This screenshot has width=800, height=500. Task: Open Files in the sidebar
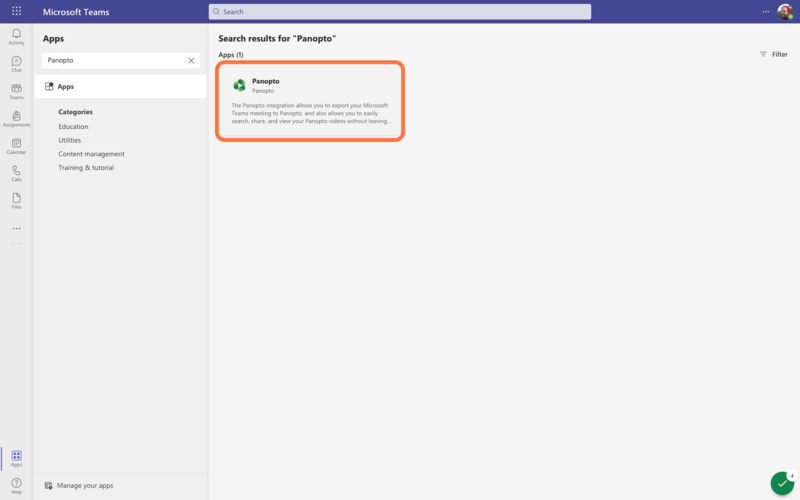pos(16,200)
